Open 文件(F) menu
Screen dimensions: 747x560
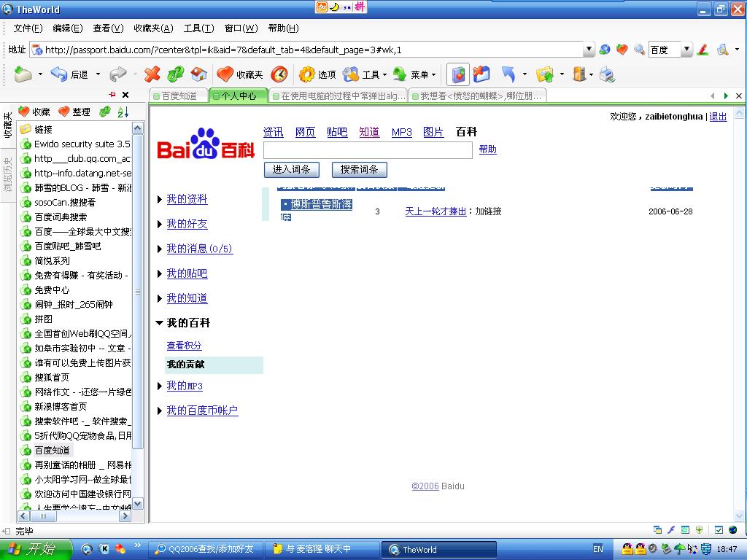pyautogui.click(x=28, y=28)
